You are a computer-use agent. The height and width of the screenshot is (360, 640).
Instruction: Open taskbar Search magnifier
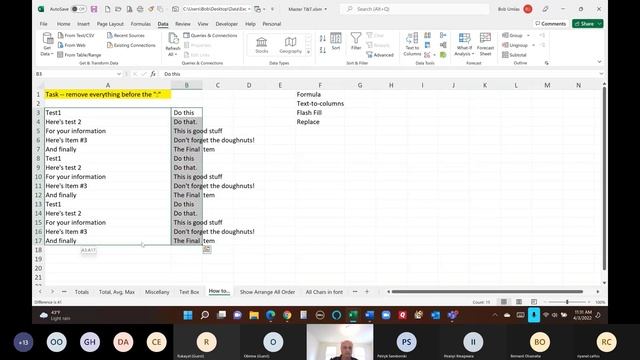[205, 315]
